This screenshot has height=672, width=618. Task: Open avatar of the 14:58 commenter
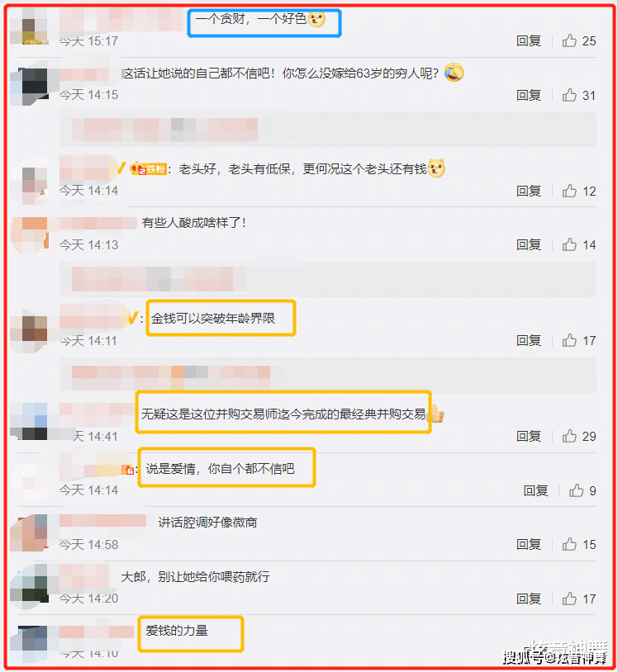(x=29, y=532)
